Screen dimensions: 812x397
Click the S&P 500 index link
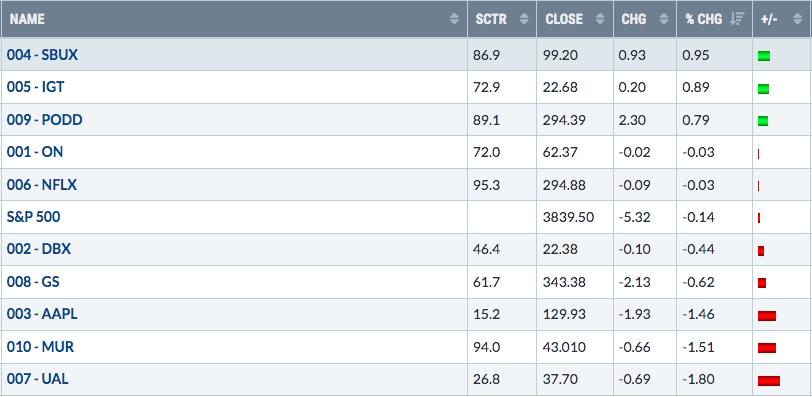click(x=34, y=217)
